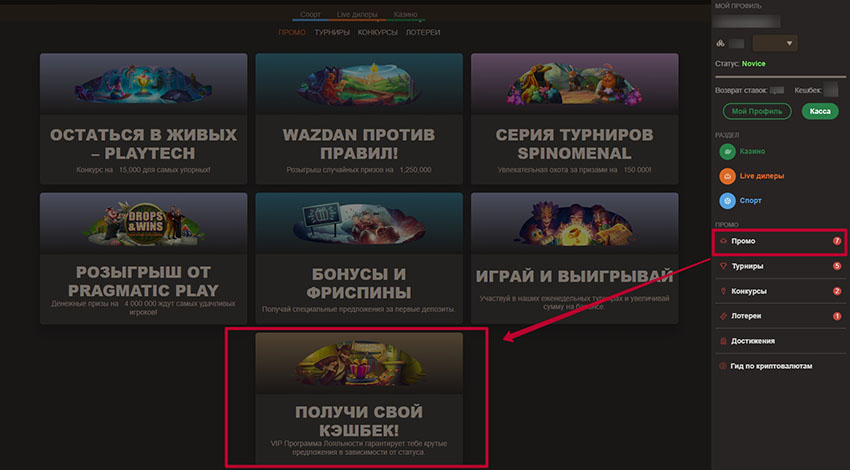This screenshot has width=850, height=470.
Task: Open the currency dropdown in profile panel
Action: pos(775,43)
